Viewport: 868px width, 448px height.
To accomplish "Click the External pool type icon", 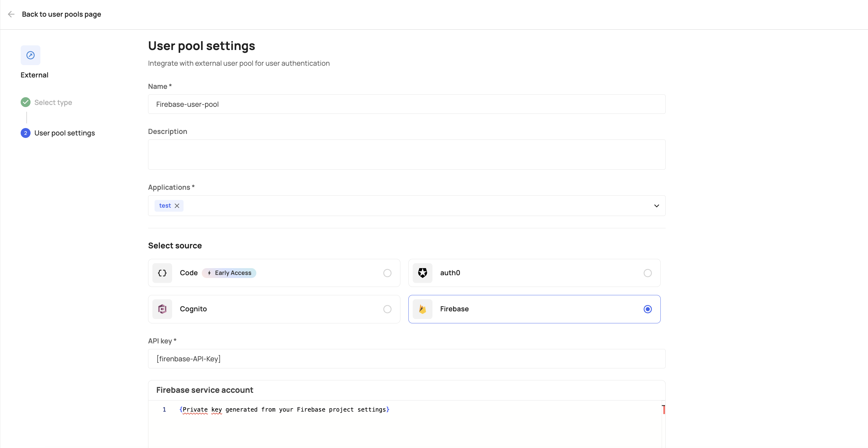I will (30, 55).
